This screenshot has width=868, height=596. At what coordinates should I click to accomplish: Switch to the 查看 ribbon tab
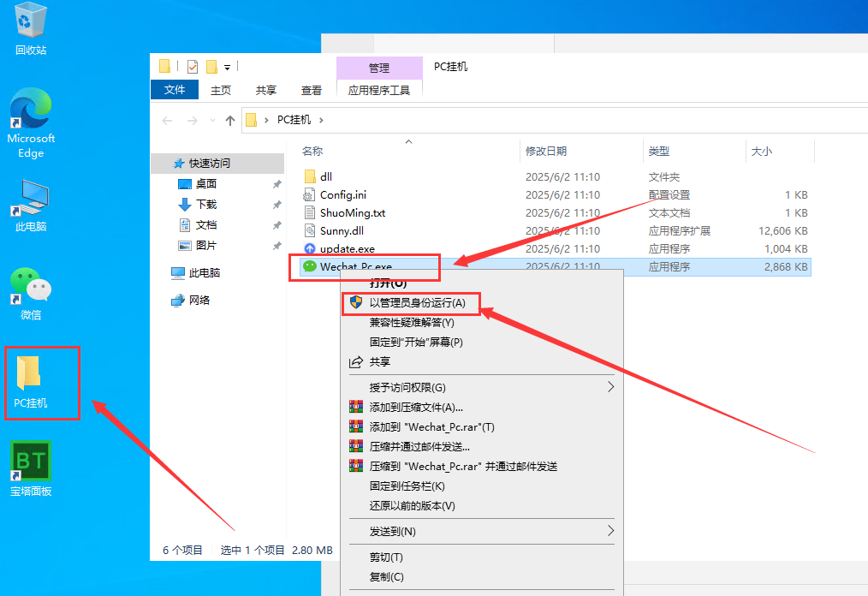tap(312, 89)
